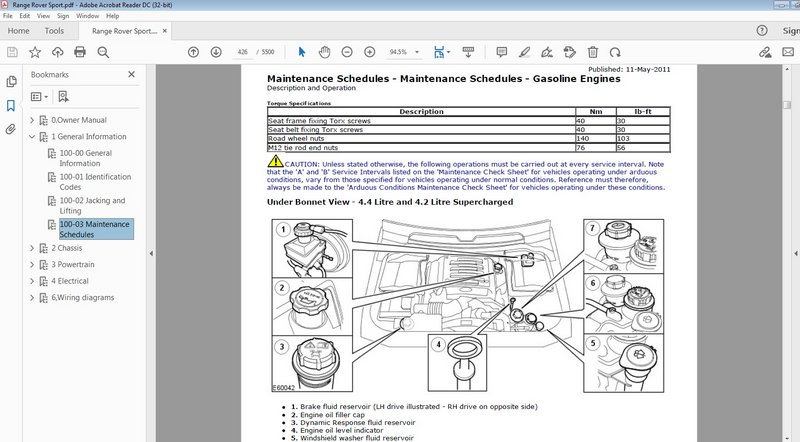Viewport: 800px width, 442px height.
Task: Open 100-00 General Information bookmark
Action: click(x=86, y=158)
